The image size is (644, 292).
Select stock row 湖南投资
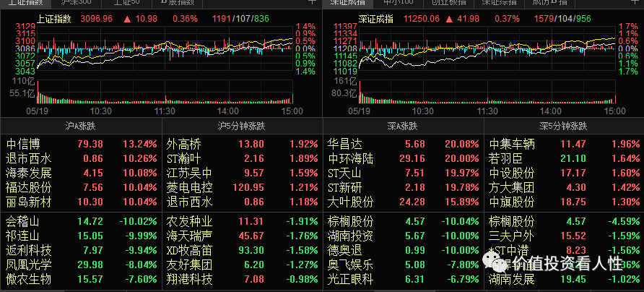pos(403,236)
